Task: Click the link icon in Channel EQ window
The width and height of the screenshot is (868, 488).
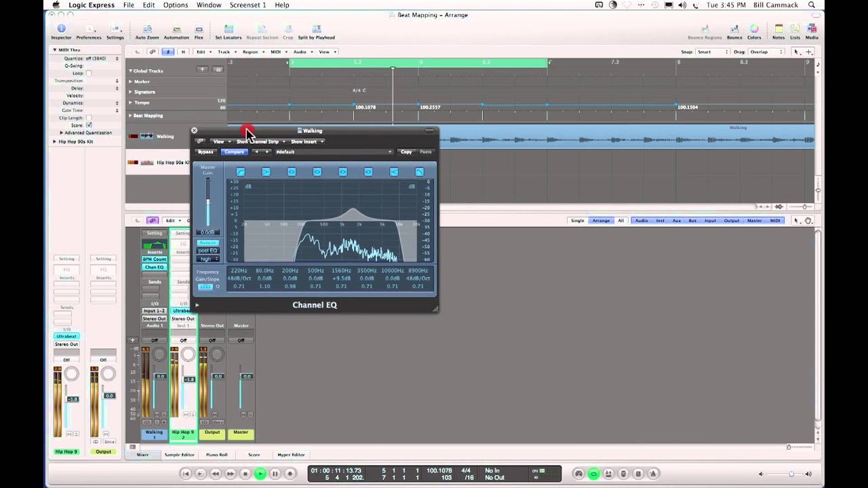Action: 199,142
